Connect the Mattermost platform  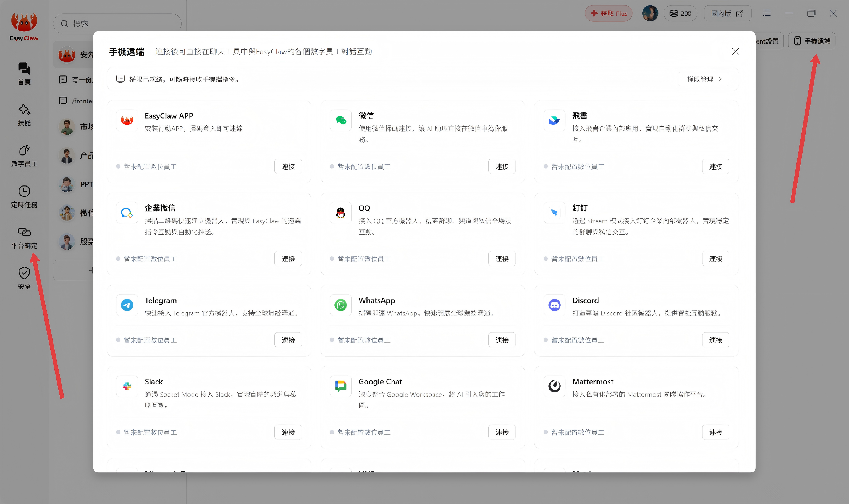coord(716,432)
